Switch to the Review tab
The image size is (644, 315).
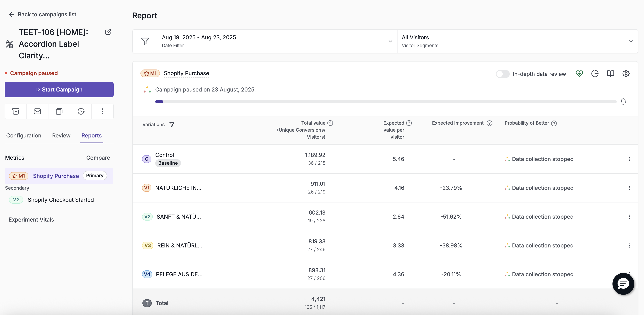click(61, 135)
